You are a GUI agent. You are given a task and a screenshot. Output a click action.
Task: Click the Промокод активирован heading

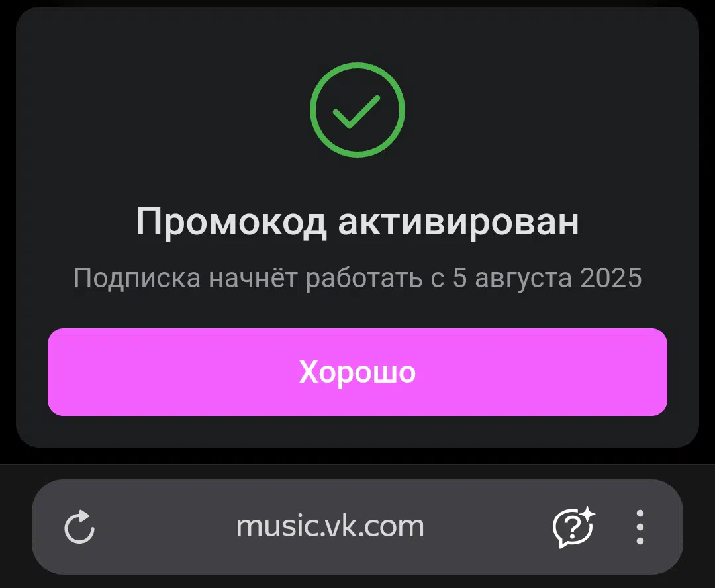tap(357, 222)
